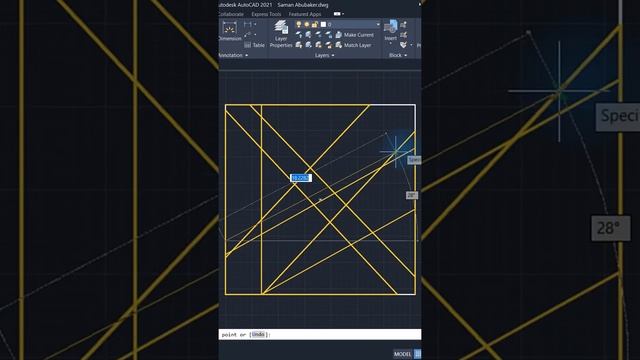Image resolution: width=640 pixels, height=360 pixels.
Task: Click in the command line input
Action: (x=320, y=334)
